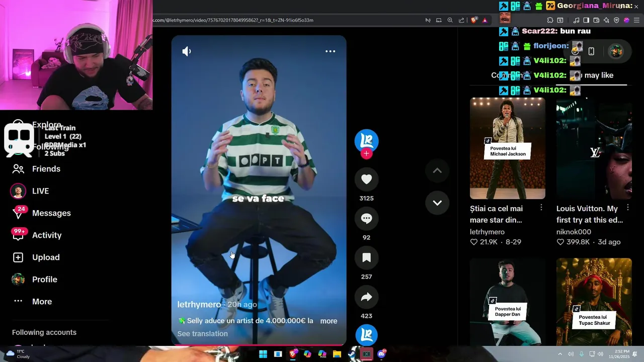
Task: Follow the author with the red plus
Action: point(366,154)
